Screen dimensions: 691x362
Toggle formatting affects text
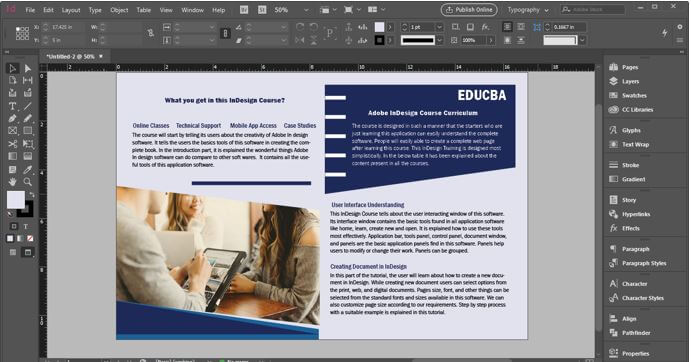(26, 226)
